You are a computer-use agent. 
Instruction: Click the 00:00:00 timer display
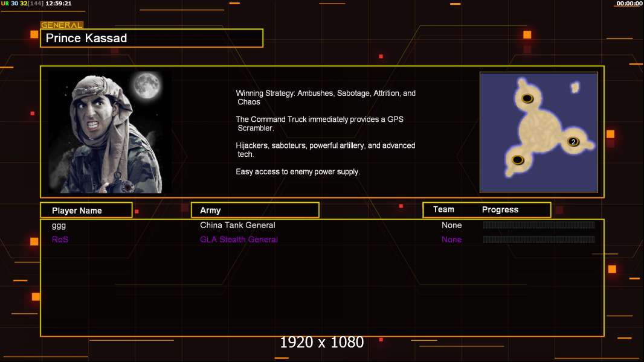click(630, 3)
